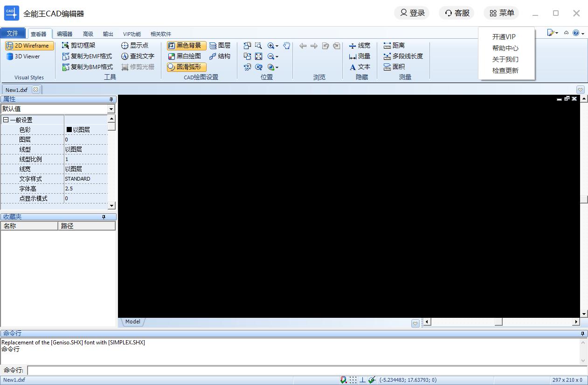Switch to the 编辑器 ribbon tab
Image resolution: width=588 pixels, height=385 pixels.
click(x=64, y=34)
